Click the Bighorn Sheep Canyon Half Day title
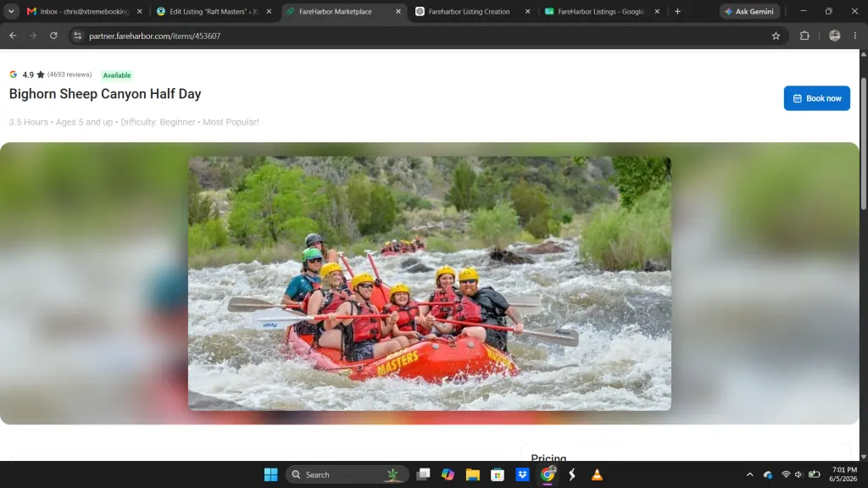Image resolution: width=868 pixels, height=488 pixels. tap(105, 94)
